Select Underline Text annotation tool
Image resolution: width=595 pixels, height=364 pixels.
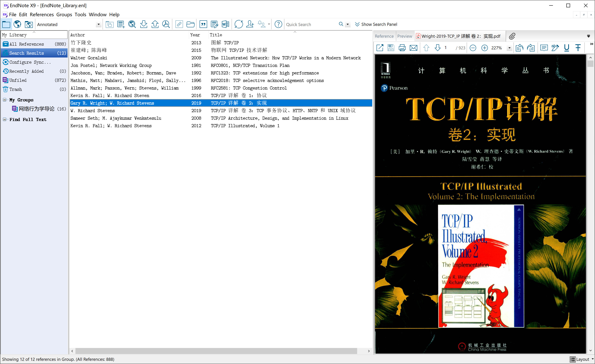(x=567, y=48)
